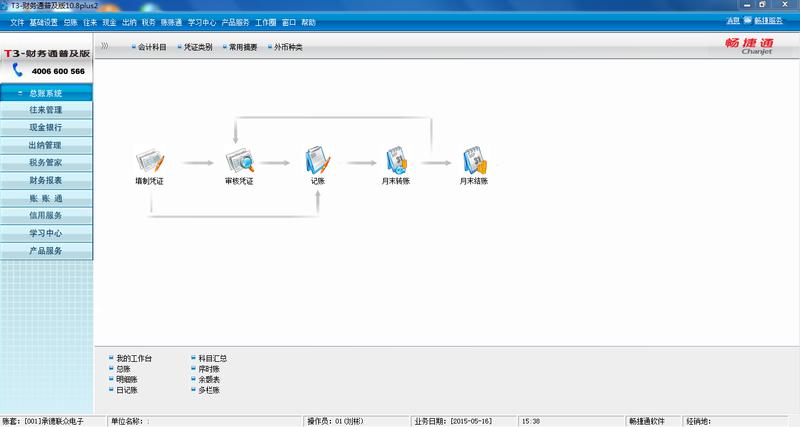
Task: Open the 科目汇总 link
Action: click(212, 359)
